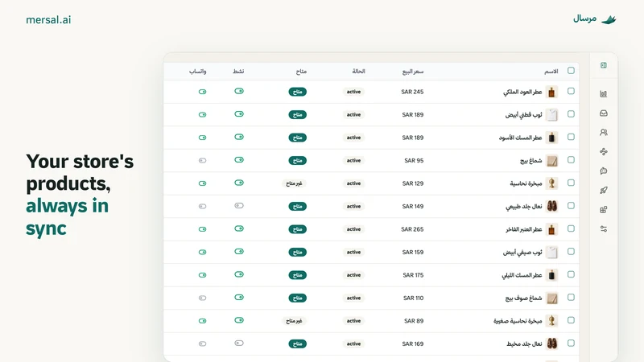Open product مبخرة نحاسية صغيرة
The width and height of the screenshot is (644, 362).
click(x=518, y=321)
